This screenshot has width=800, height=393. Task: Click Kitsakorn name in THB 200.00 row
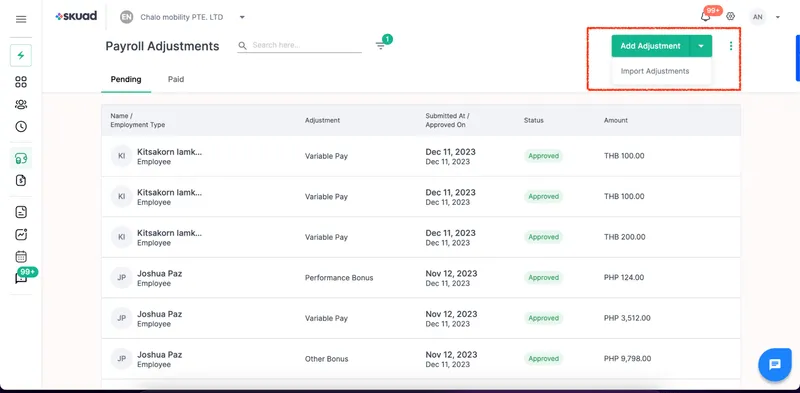(169, 233)
